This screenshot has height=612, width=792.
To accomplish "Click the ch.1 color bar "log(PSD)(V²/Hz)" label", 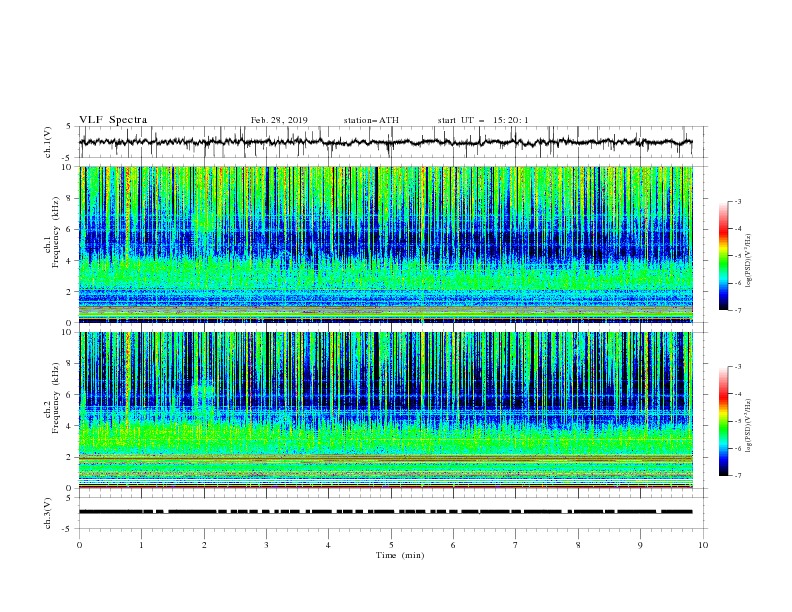I will 748,261.
